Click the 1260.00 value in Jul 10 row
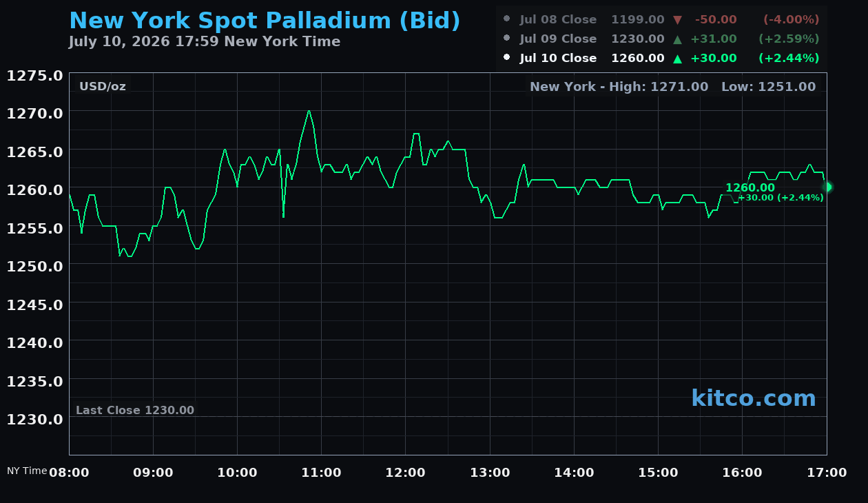The width and height of the screenshot is (868, 503). [638, 58]
